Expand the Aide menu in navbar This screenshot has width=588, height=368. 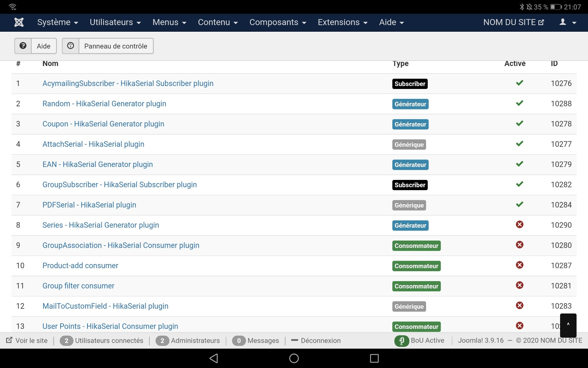click(x=392, y=22)
